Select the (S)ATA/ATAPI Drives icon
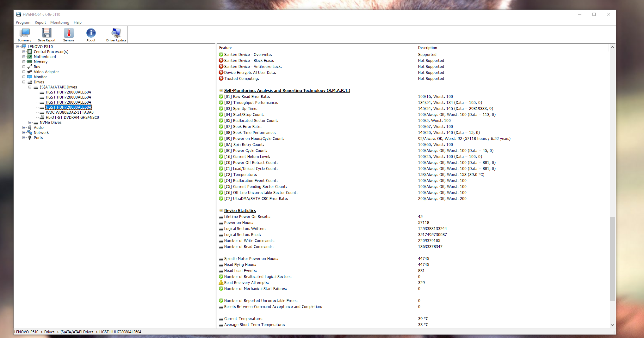The image size is (644, 338). click(x=36, y=87)
